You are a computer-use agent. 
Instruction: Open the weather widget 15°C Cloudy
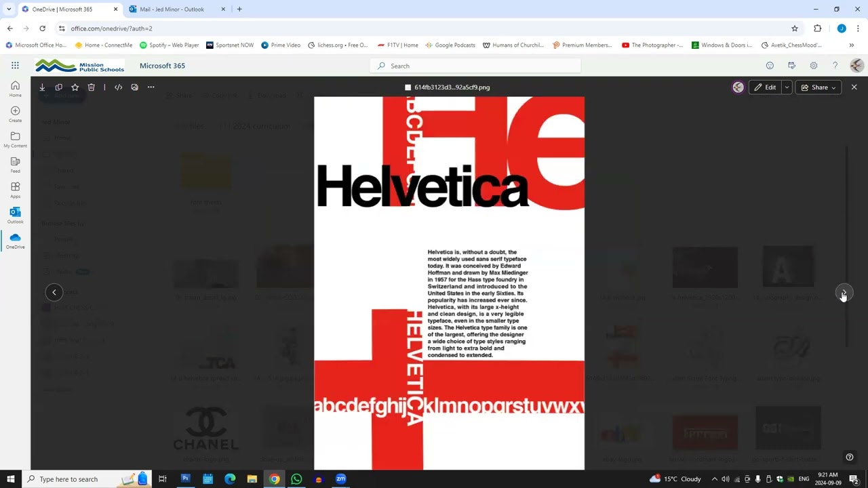click(x=675, y=479)
